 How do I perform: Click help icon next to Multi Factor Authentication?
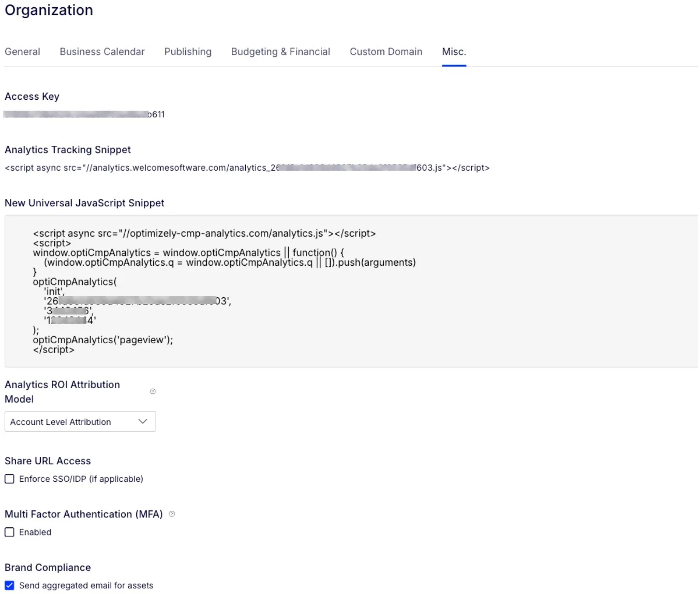(x=172, y=514)
